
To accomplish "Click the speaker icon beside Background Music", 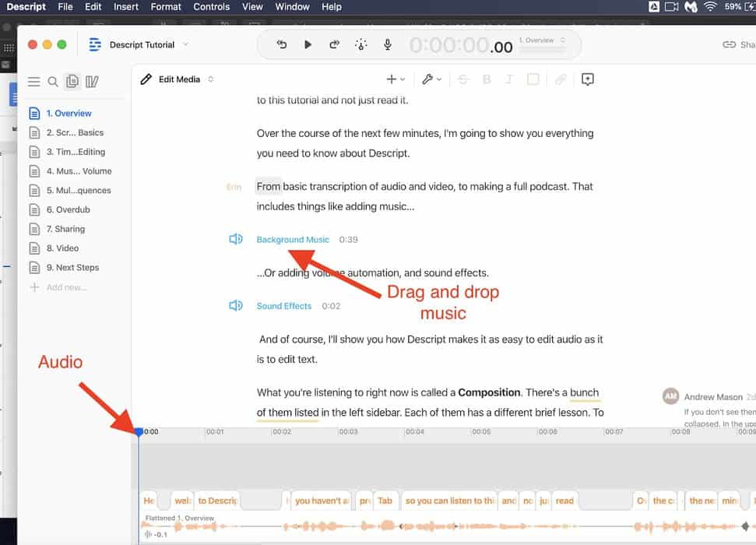I will click(x=235, y=239).
